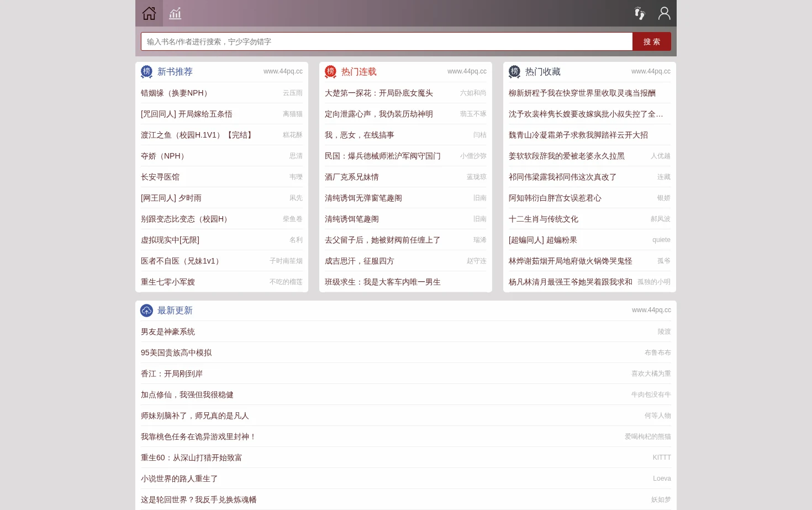Go to the home page icon

click(x=149, y=13)
